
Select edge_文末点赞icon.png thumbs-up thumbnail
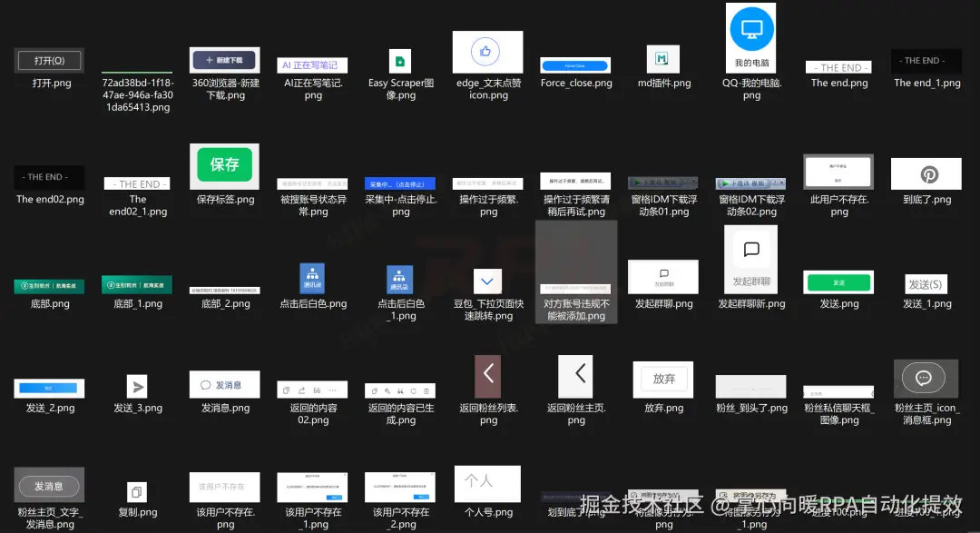click(x=487, y=51)
